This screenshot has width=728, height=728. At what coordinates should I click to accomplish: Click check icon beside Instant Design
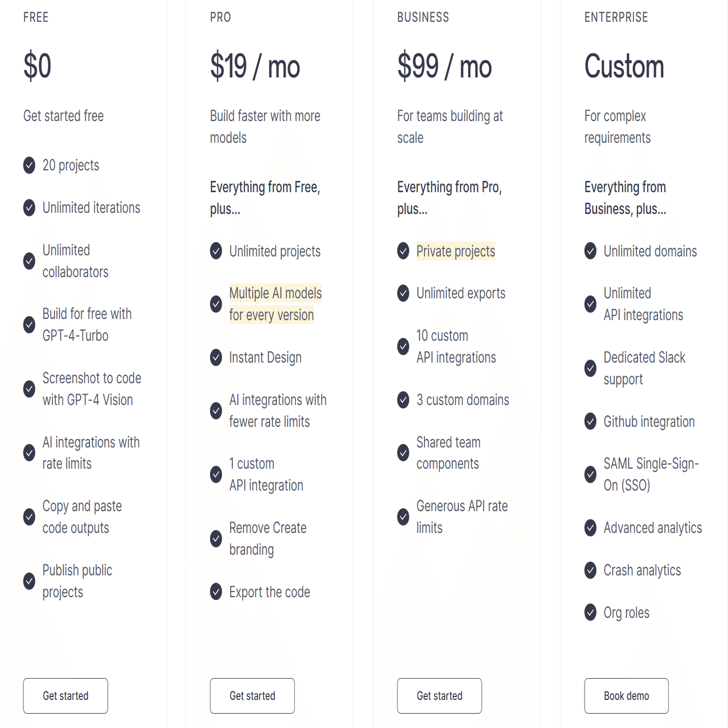(x=216, y=357)
